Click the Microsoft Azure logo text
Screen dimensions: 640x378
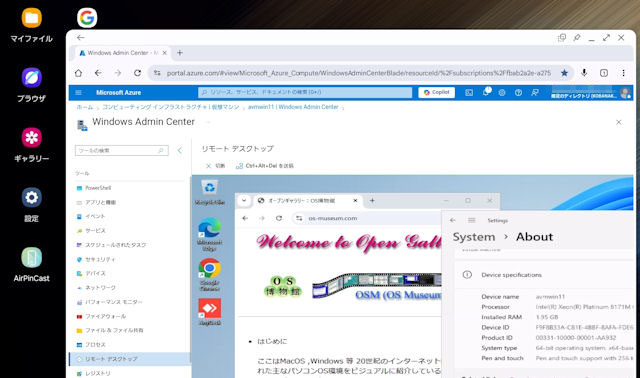[x=118, y=93]
